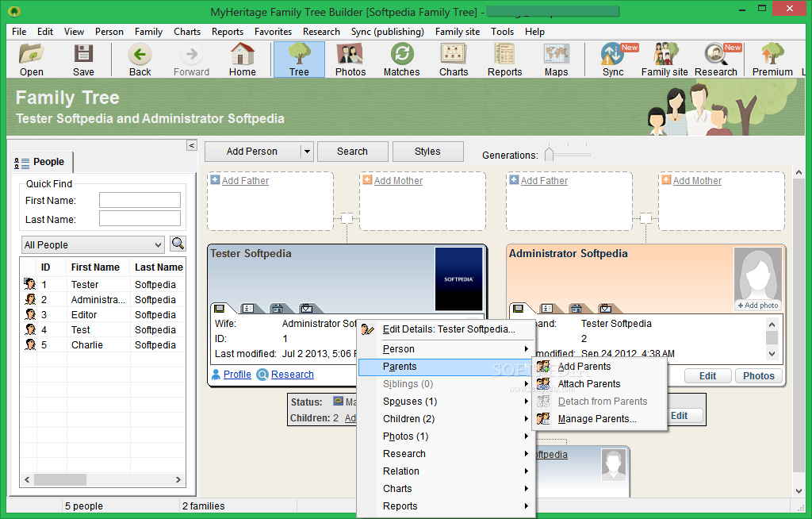Select second info tab icon on Tester card
The height and width of the screenshot is (519, 812).
coord(248,309)
